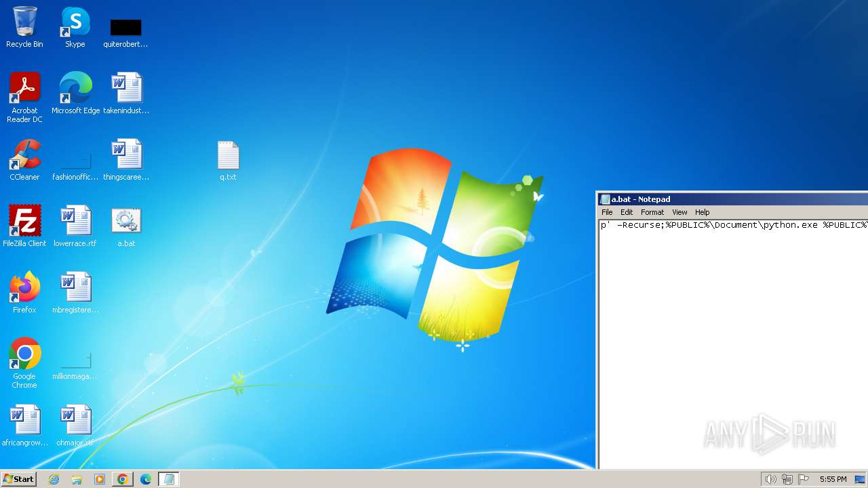Select the q.txt text file
868x488 pixels.
pos(228,161)
